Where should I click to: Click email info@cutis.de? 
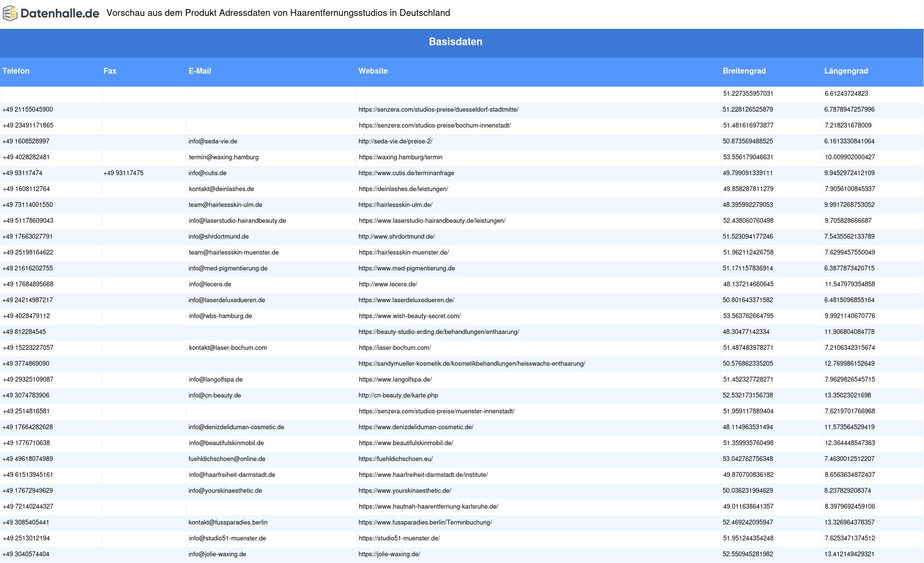(x=207, y=173)
